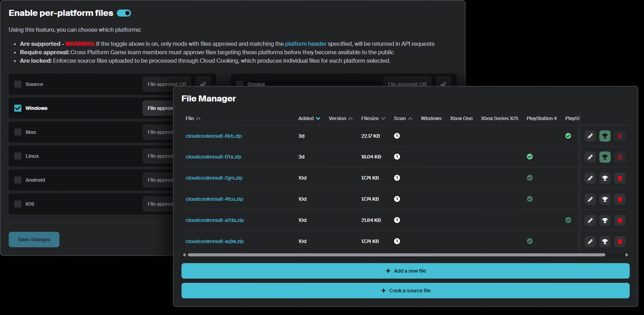Sort by Filesize column chevron
This screenshot has height=315, width=644.
(383, 119)
